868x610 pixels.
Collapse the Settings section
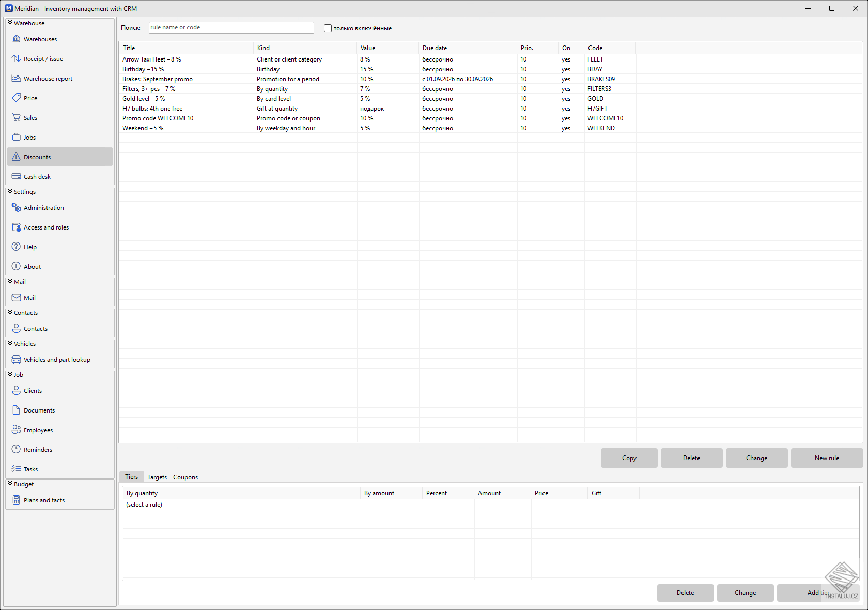[10, 192]
